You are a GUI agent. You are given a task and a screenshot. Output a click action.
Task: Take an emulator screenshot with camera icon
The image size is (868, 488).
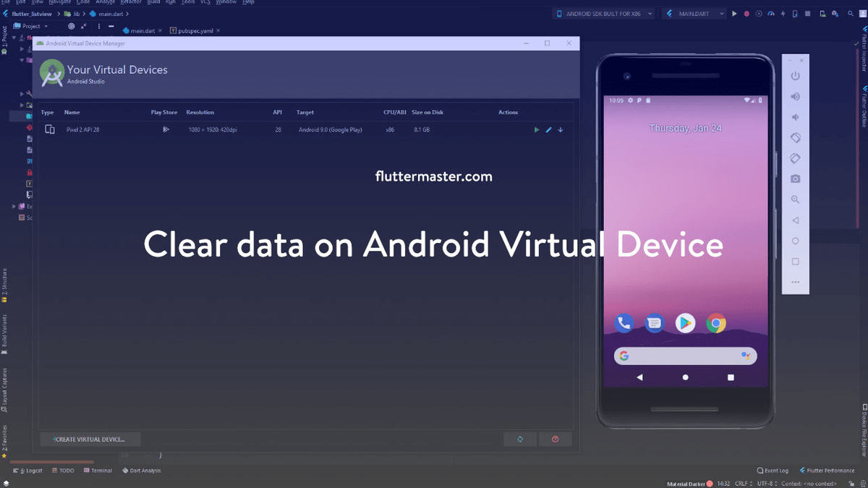[796, 179]
